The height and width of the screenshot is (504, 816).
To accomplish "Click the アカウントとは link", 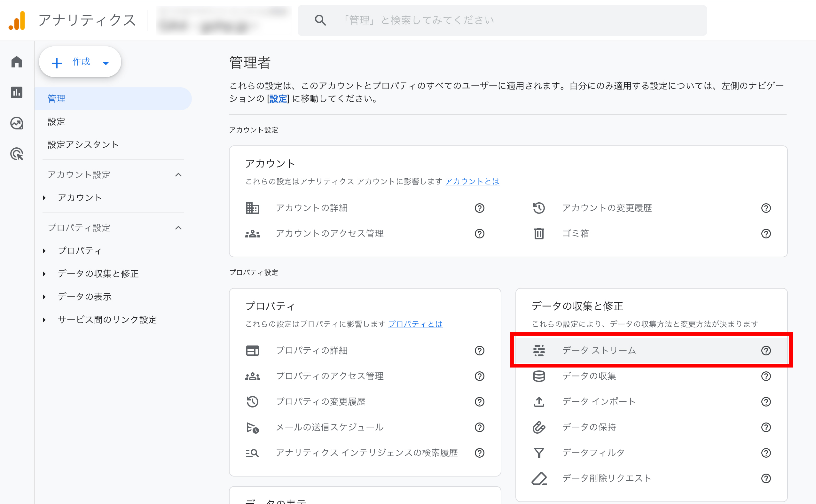I will pyautogui.click(x=472, y=181).
